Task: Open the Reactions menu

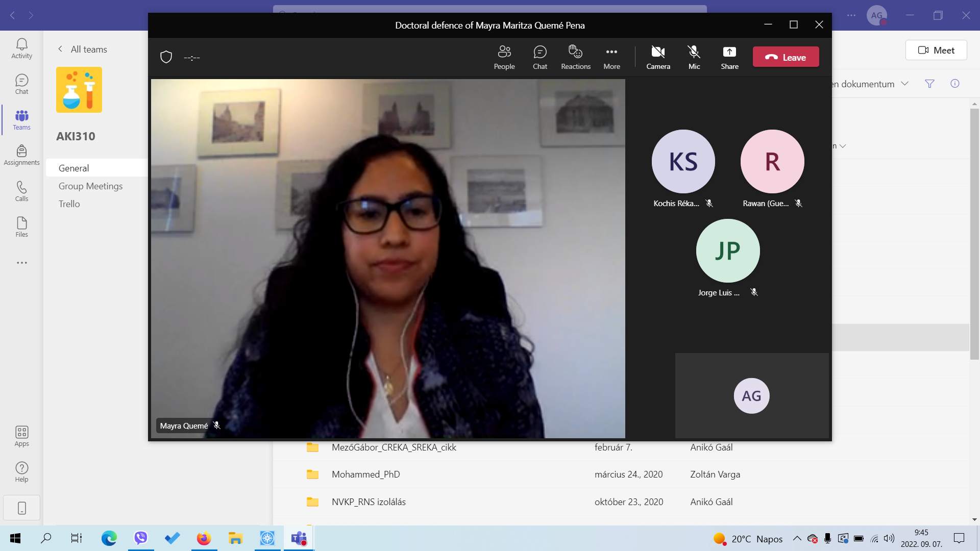Action: [575, 57]
